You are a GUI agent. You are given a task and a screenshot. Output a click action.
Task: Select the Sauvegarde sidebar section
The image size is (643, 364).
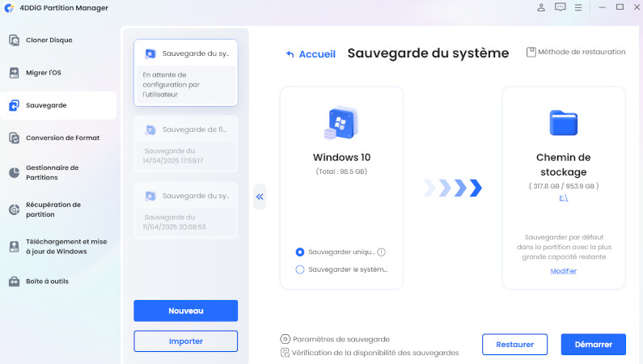58,105
